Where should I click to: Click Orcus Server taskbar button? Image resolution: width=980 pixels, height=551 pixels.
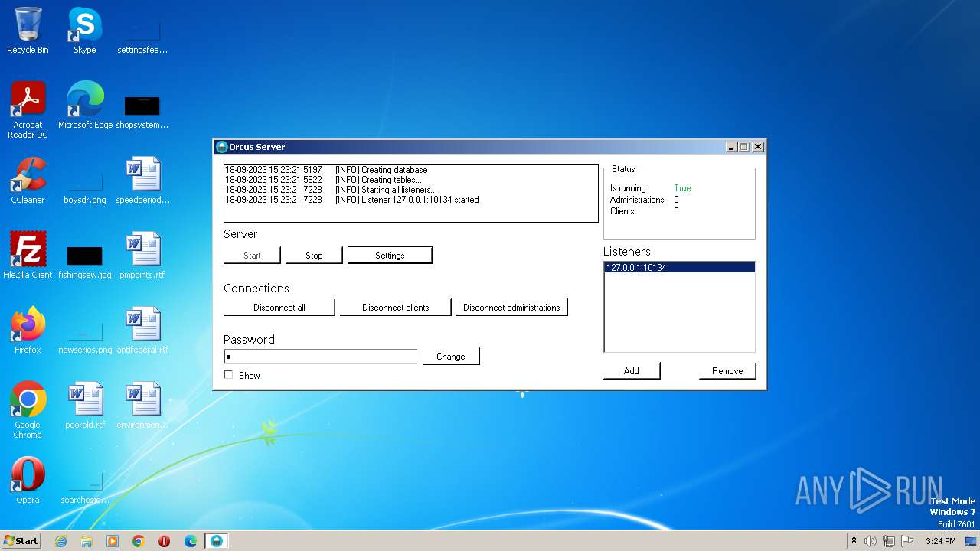tap(217, 541)
